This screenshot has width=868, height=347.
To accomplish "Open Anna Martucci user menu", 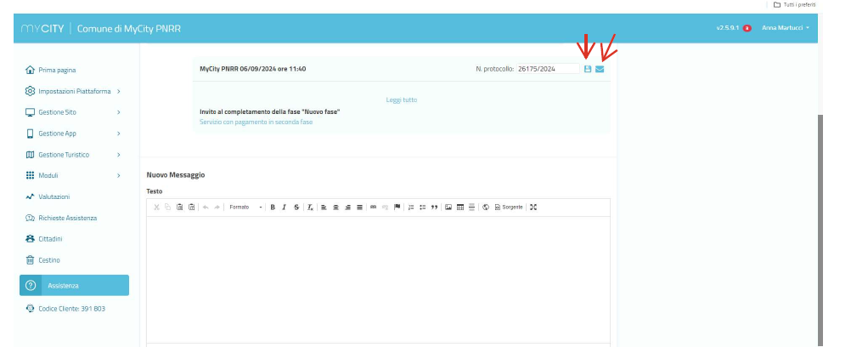I will [x=786, y=28].
